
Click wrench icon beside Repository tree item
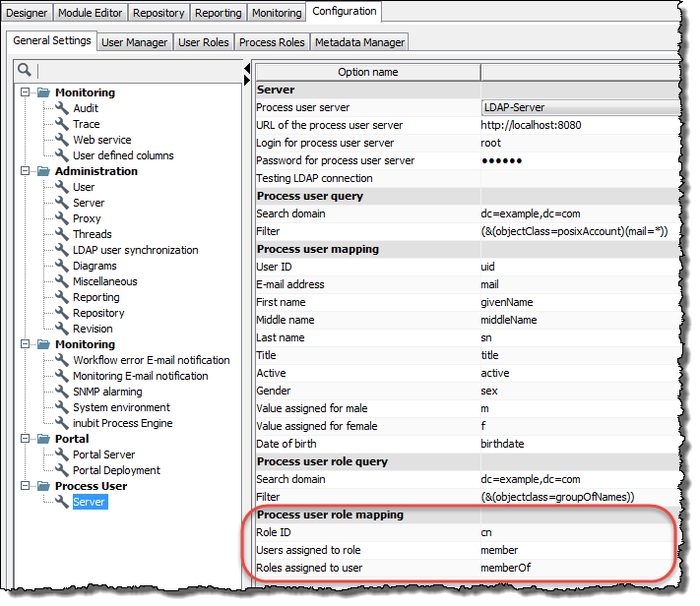coord(62,313)
